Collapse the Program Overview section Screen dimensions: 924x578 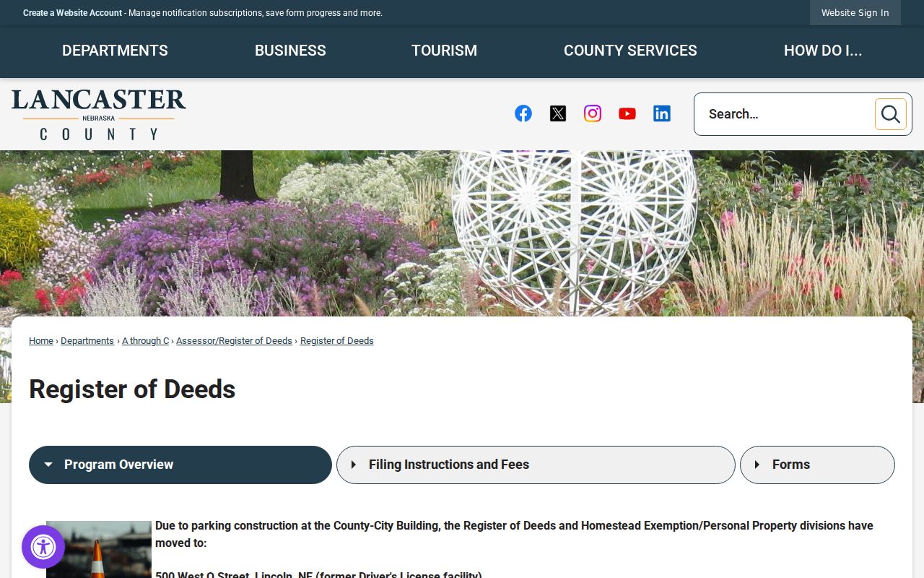tap(180, 465)
